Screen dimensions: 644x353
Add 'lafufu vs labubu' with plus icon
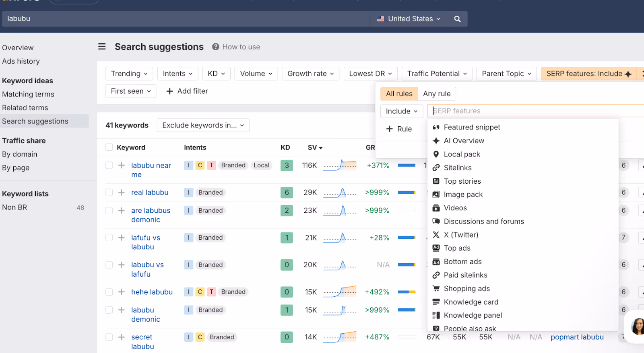(121, 238)
